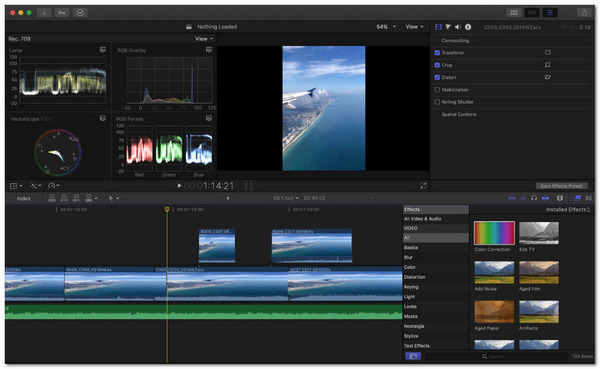This screenshot has height=369, width=600.
Task: Open the timeline Index button
Action: click(x=23, y=198)
